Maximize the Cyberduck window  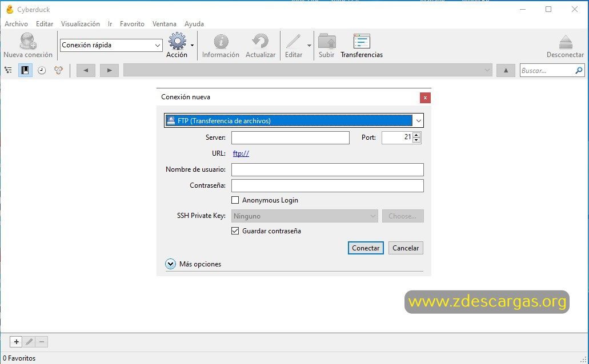point(548,9)
